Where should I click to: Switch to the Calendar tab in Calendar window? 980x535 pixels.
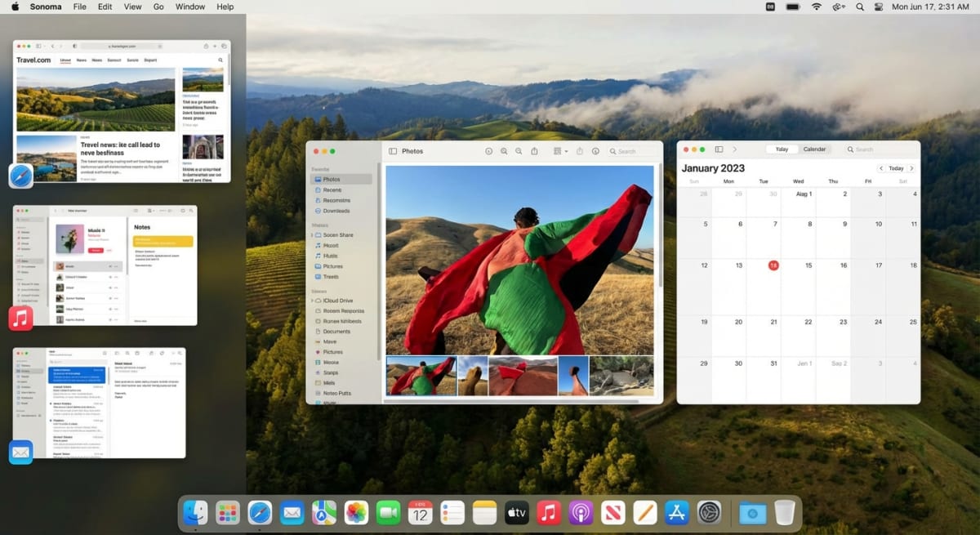tap(814, 149)
